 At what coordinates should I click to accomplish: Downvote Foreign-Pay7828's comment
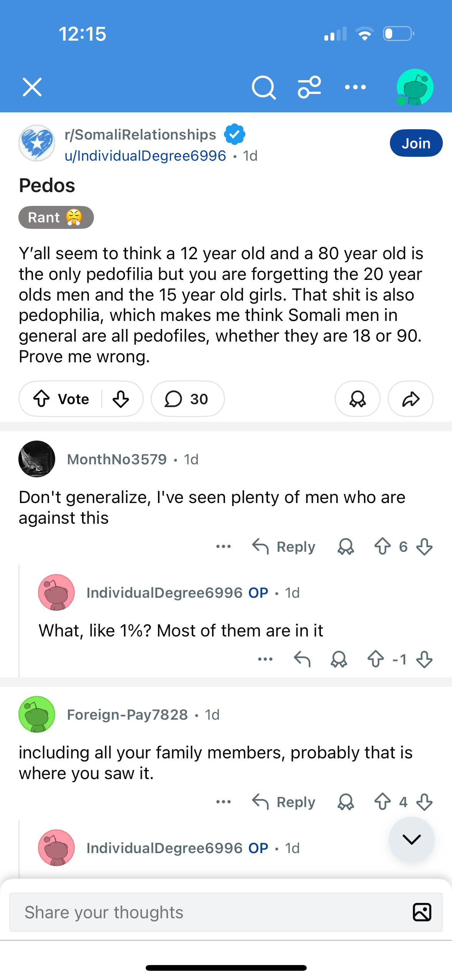coord(424,802)
